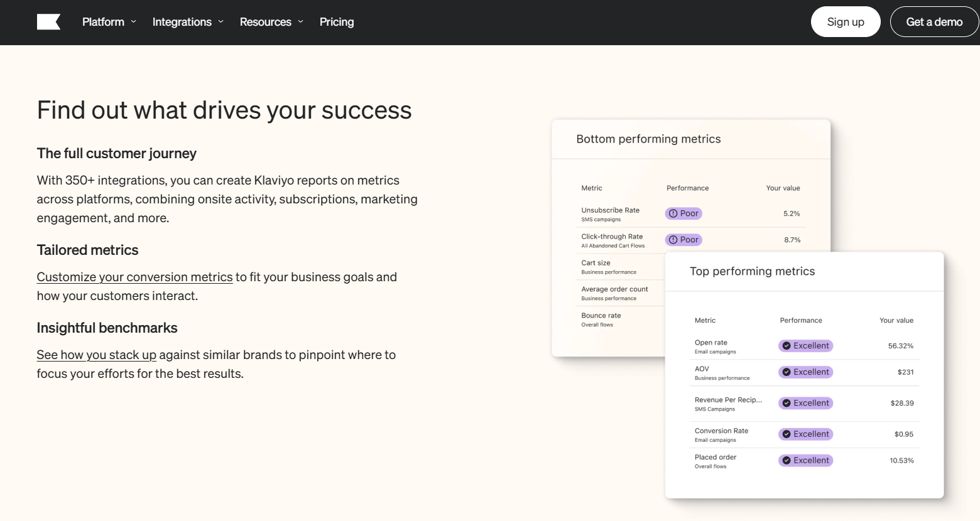
Task: Click Excellent badge for Open rate
Action: pyautogui.click(x=805, y=346)
